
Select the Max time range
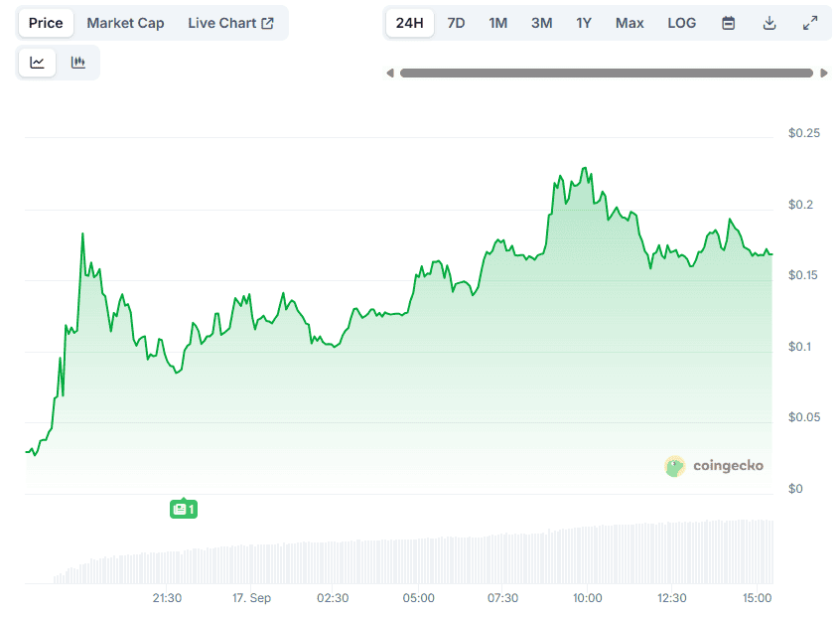(x=630, y=23)
